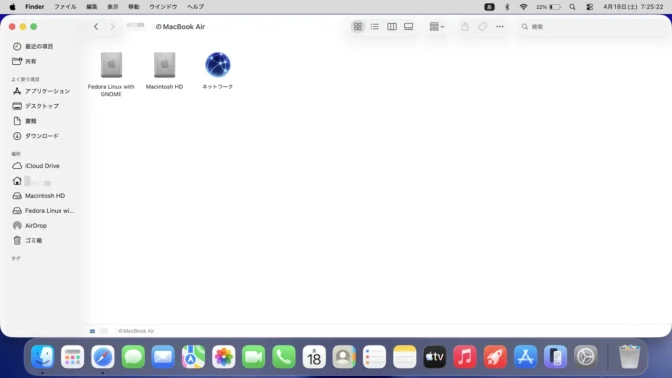The height and width of the screenshot is (378, 672).
Task: Open the Finder menu
Action: click(x=35, y=7)
